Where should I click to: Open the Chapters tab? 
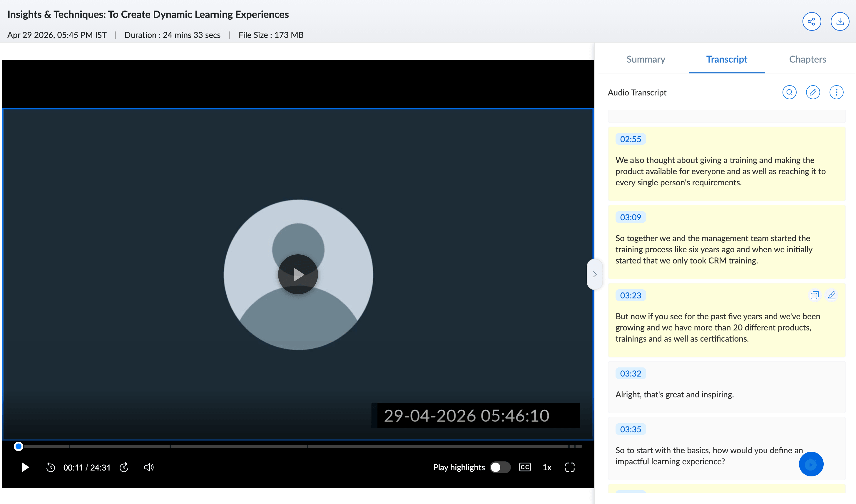click(807, 59)
